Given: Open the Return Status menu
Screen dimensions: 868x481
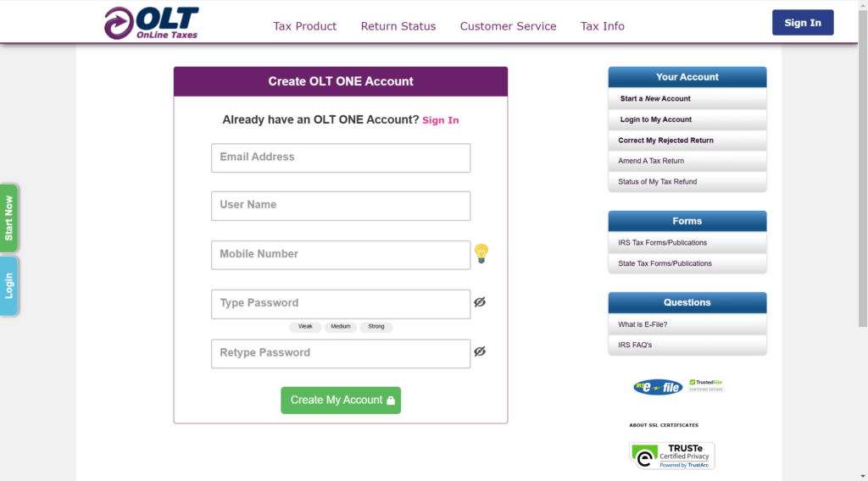Looking at the screenshot, I should pos(398,26).
